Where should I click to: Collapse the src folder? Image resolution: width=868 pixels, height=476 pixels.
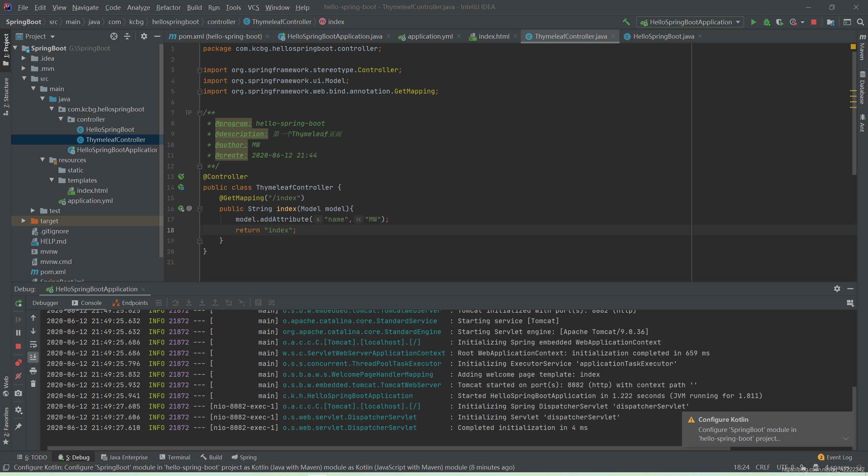click(24, 79)
